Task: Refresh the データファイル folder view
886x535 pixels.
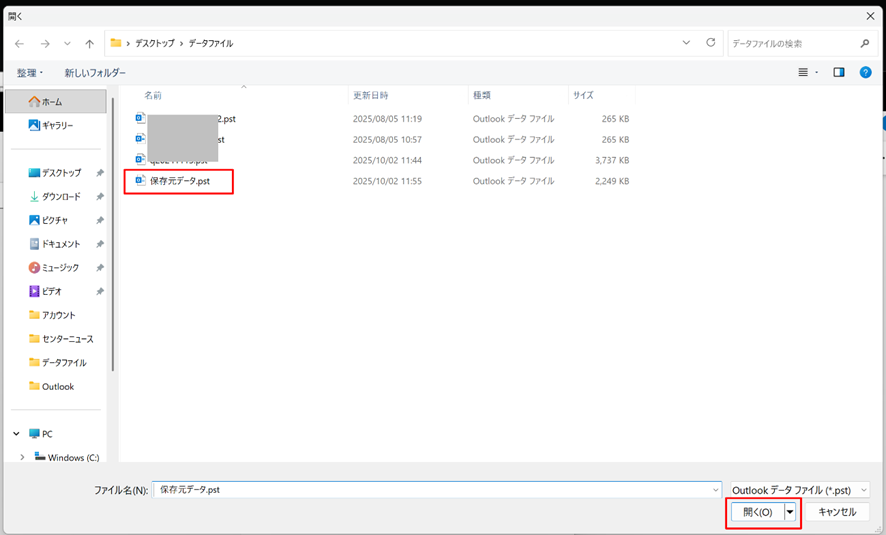Action: click(x=711, y=43)
